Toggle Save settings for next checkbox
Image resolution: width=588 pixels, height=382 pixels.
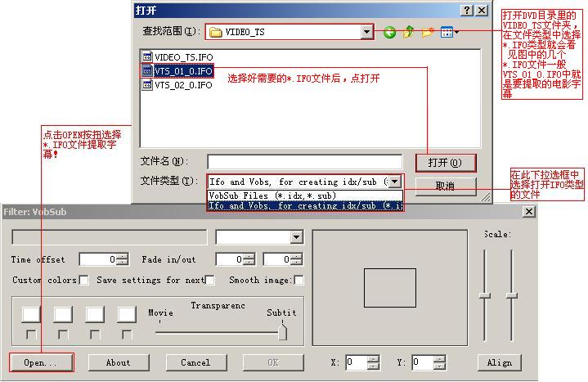pos(209,281)
